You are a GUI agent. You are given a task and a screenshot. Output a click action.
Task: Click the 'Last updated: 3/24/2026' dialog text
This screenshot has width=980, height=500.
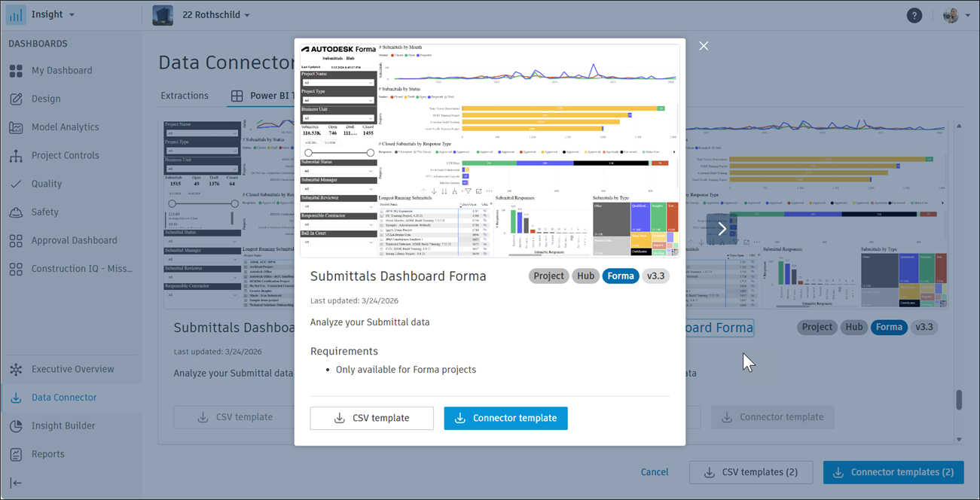pyautogui.click(x=355, y=300)
